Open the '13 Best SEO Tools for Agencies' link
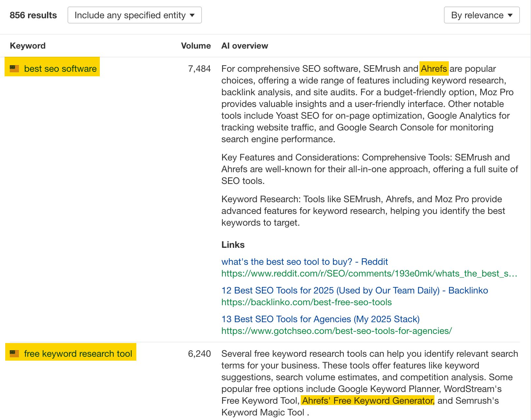 tap(320, 319)
